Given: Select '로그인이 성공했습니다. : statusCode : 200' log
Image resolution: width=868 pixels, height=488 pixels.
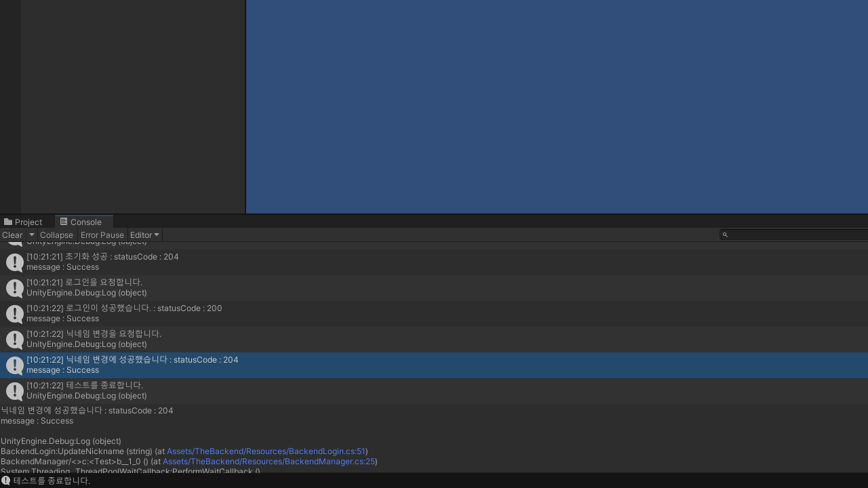Looking at the screenshot, I should pyautogui.click(x=434, y=314).
